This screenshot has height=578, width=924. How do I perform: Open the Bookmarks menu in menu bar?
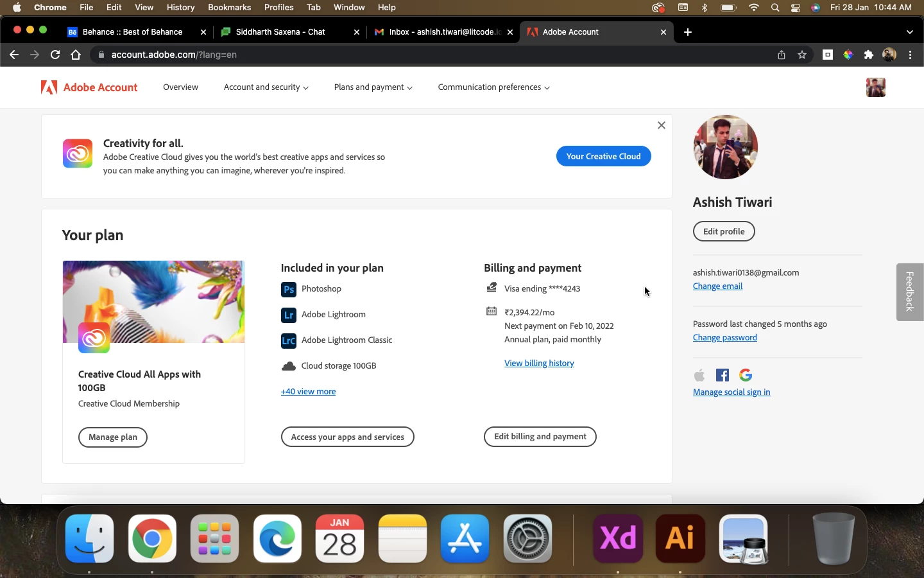pos(229,8)
